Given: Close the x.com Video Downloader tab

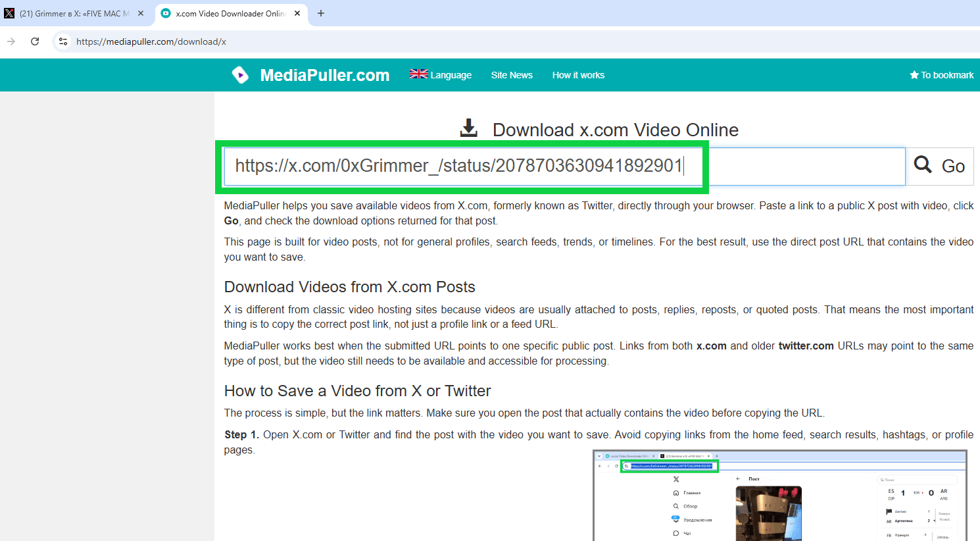Looking at the screenshot, I should pos(297,13).
